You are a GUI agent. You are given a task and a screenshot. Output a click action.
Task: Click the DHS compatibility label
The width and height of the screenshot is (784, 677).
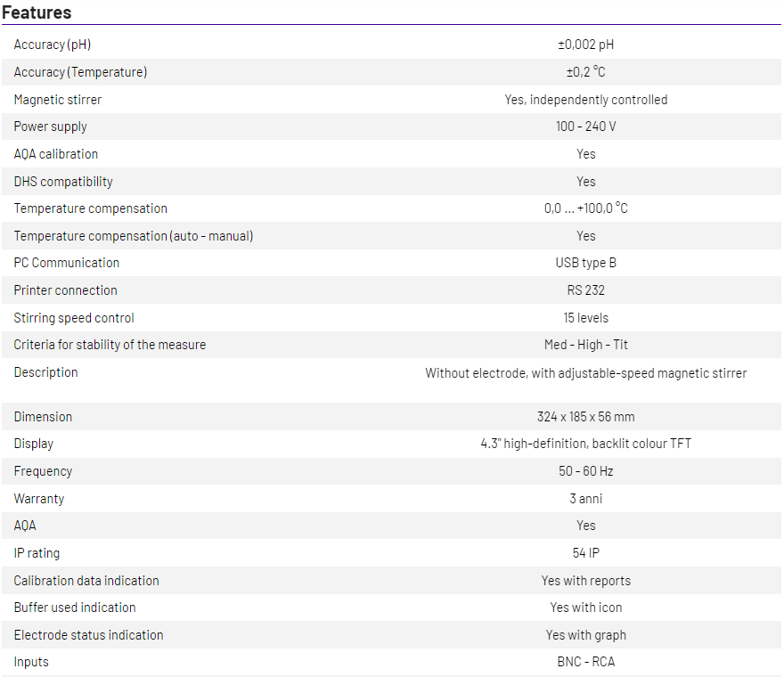pos(63,182)
